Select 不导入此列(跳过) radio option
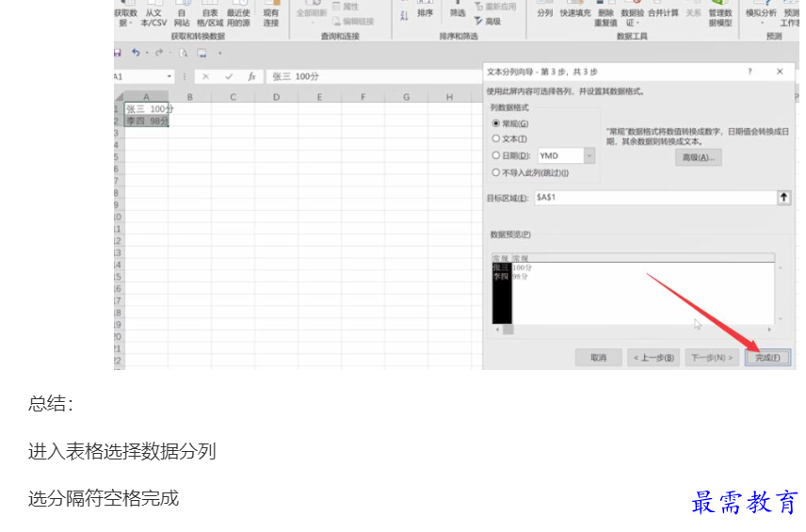Viewport: 806px width, 532px height. pyautogui.click(x=530, y=172)
